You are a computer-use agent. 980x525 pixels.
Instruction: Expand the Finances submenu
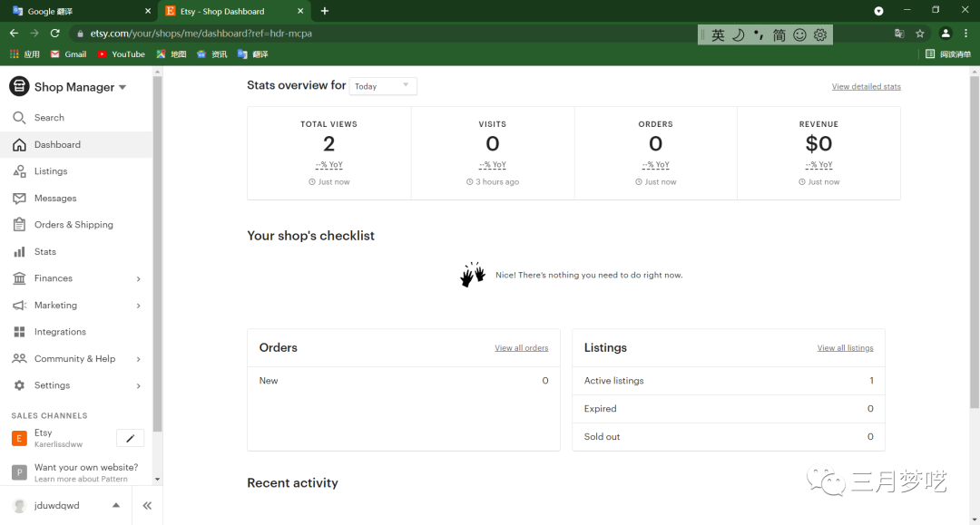138,279
